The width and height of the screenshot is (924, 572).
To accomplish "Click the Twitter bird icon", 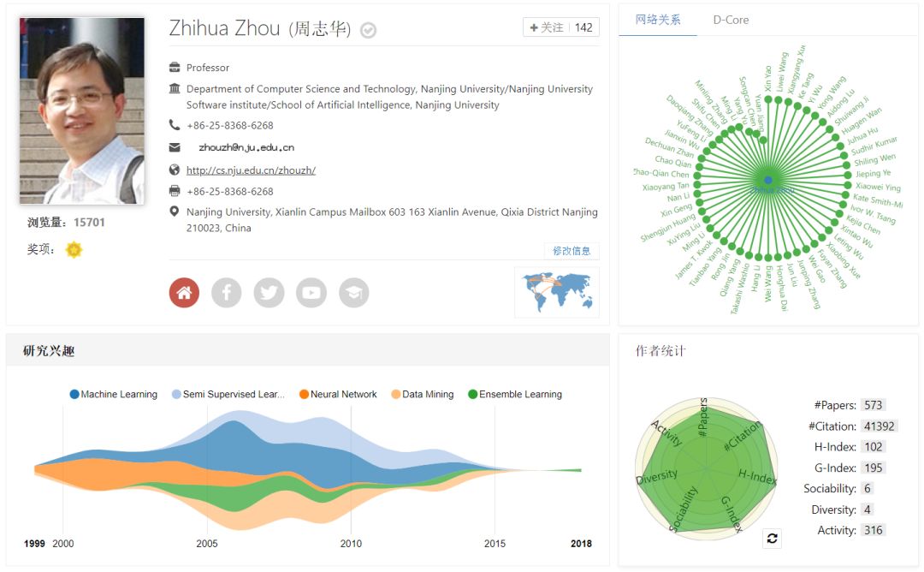I will coord(269,293).
